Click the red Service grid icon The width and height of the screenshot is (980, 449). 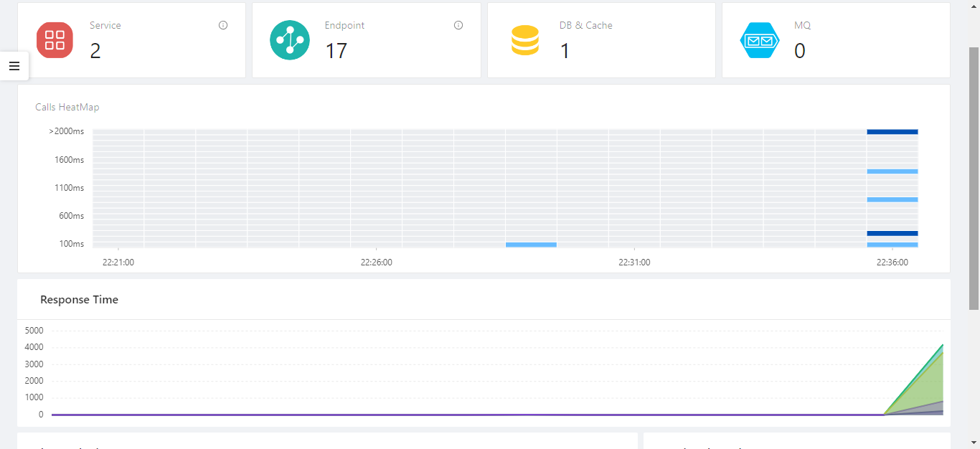coord(55,40)
